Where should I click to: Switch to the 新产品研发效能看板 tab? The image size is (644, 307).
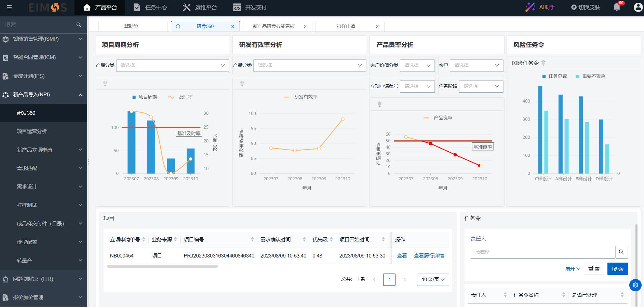click(273, 26)
